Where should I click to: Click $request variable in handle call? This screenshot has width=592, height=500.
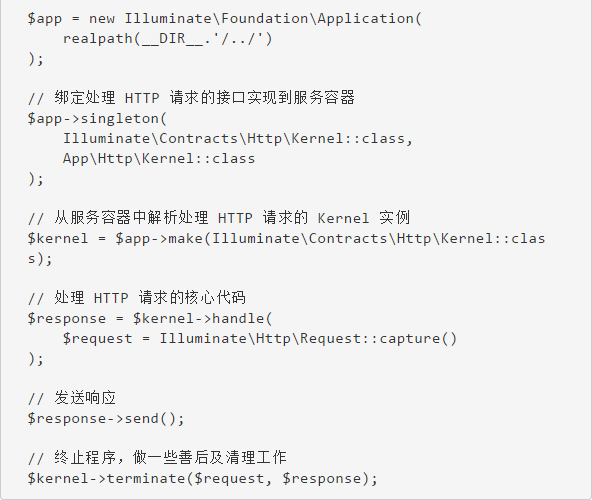pos(97,338)
